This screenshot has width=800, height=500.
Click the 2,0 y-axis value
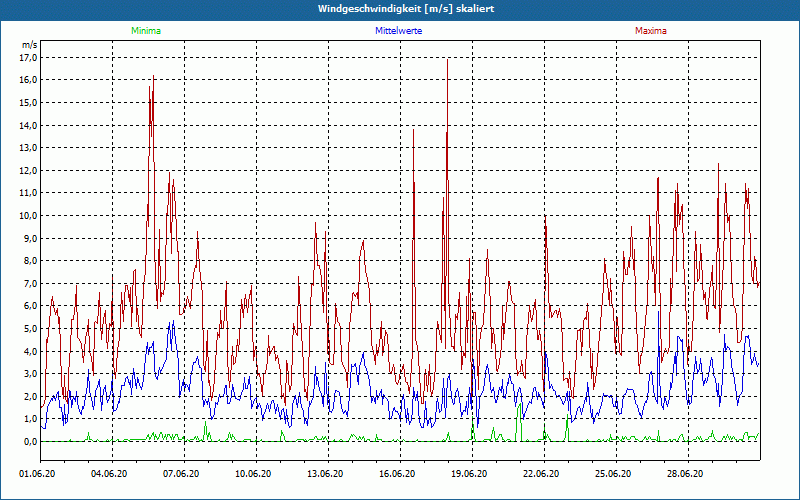(x=31, y=396)
